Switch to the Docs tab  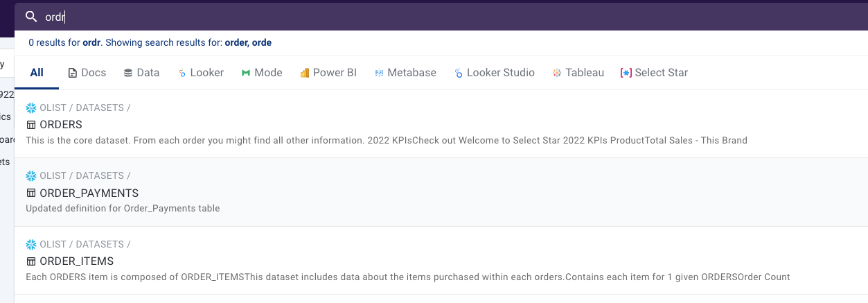point(89,73)
